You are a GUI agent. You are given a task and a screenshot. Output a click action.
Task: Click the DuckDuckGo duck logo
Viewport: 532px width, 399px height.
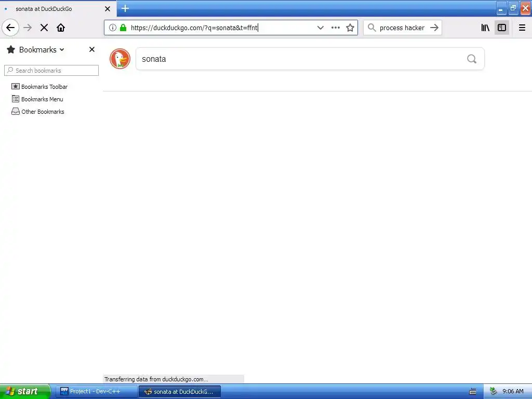tap(120, 59)
